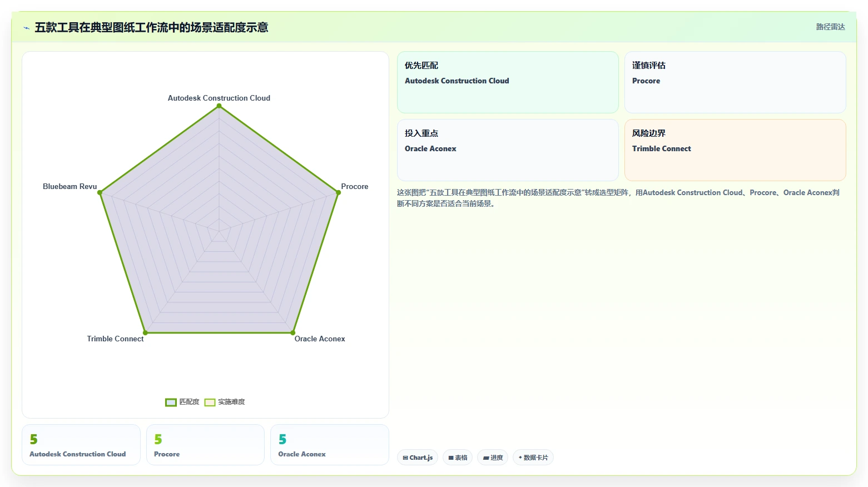This screenshot has width=868, height=487.
Task: Click the Trimble Connect axis label
Action: [x=115, y=339]
